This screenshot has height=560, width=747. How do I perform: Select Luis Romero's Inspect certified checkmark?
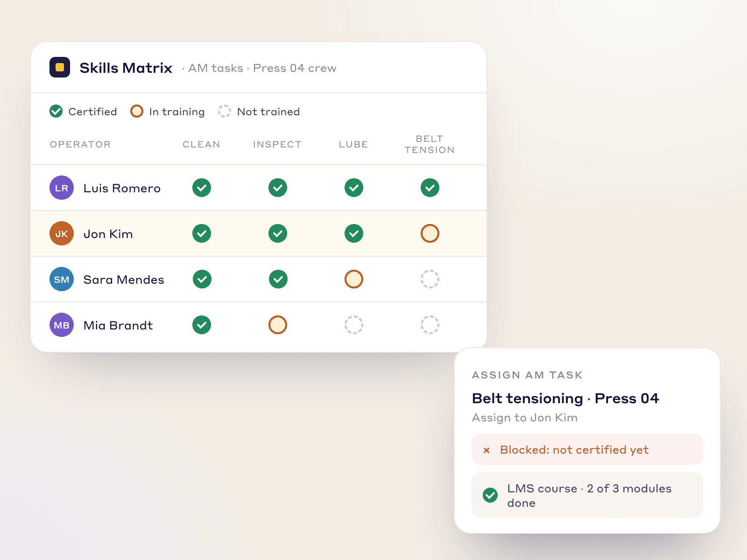point(278,188)
